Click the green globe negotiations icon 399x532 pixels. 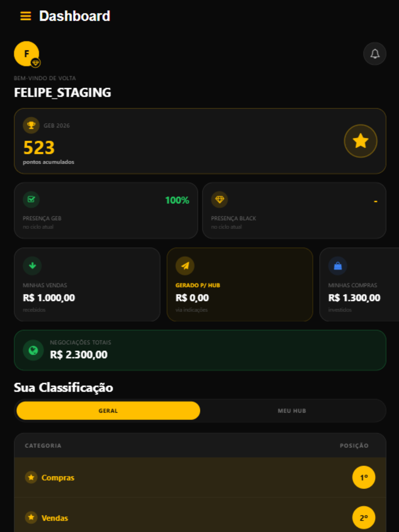tap(33, 350)
